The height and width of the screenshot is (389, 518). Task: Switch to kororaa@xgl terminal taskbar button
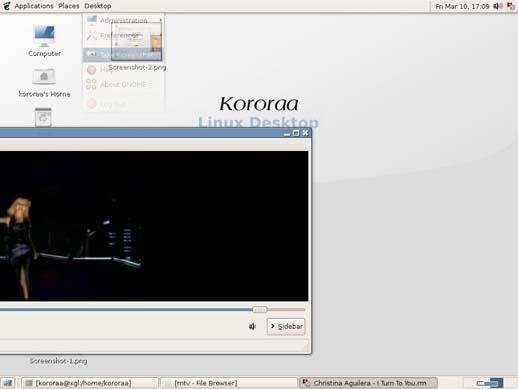90,383
